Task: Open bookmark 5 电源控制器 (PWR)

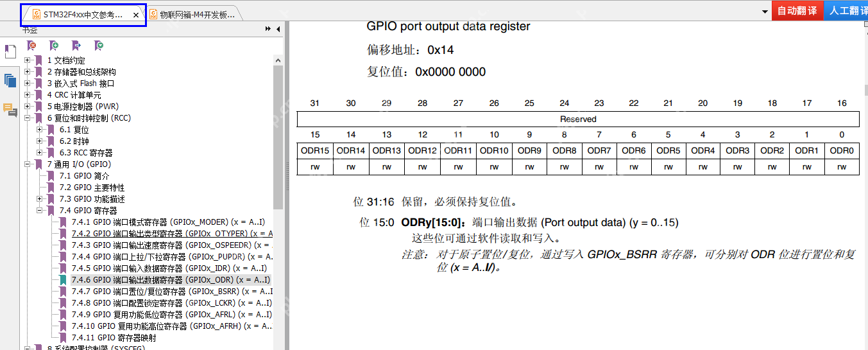Action: [83, 107]
